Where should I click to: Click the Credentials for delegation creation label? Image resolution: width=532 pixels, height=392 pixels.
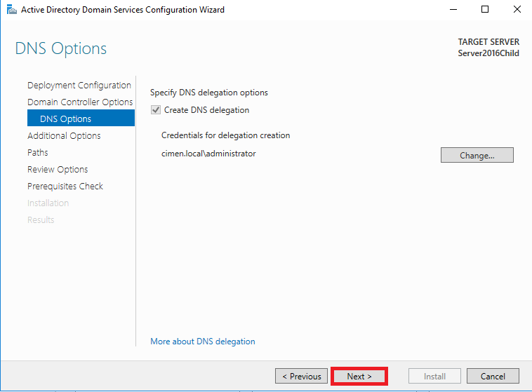tap(225, 135)
